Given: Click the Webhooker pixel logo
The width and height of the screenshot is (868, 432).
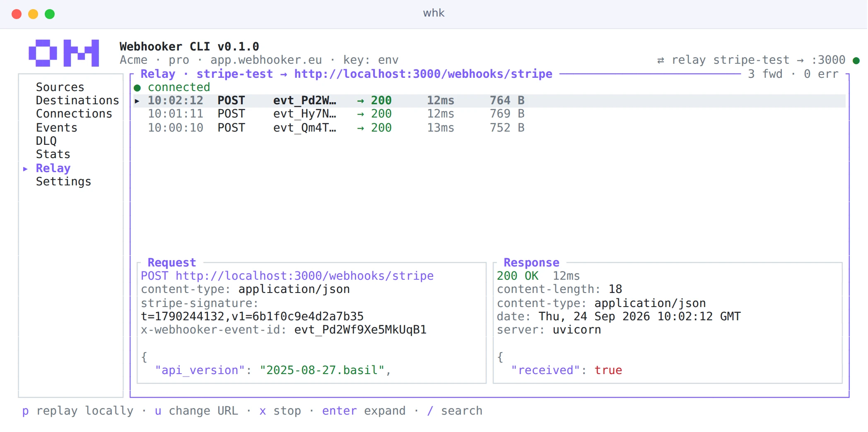Looking at the screenshot, I should 64,53.
